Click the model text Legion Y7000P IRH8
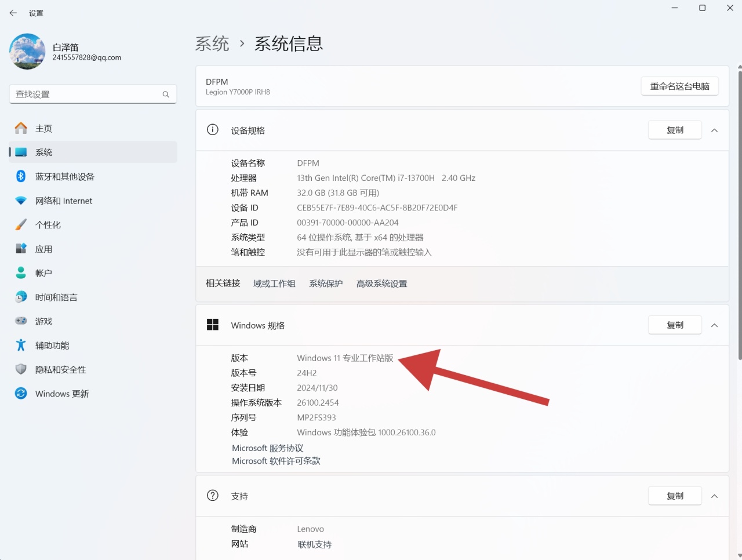 click(x=238, y=92)
